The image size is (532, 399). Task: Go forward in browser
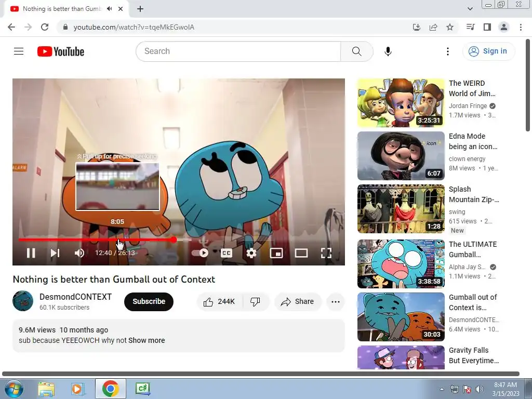[x=28, y=27]
